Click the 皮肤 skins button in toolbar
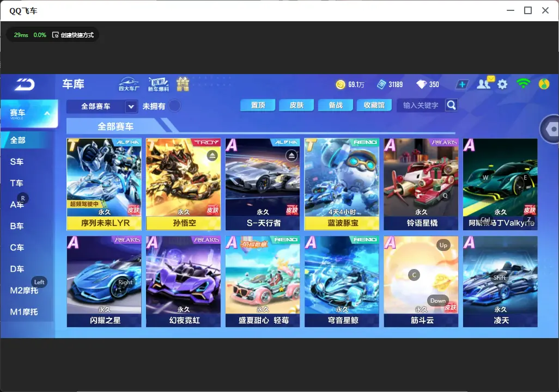This screenshot has width=559, height=392. [296, 105]
